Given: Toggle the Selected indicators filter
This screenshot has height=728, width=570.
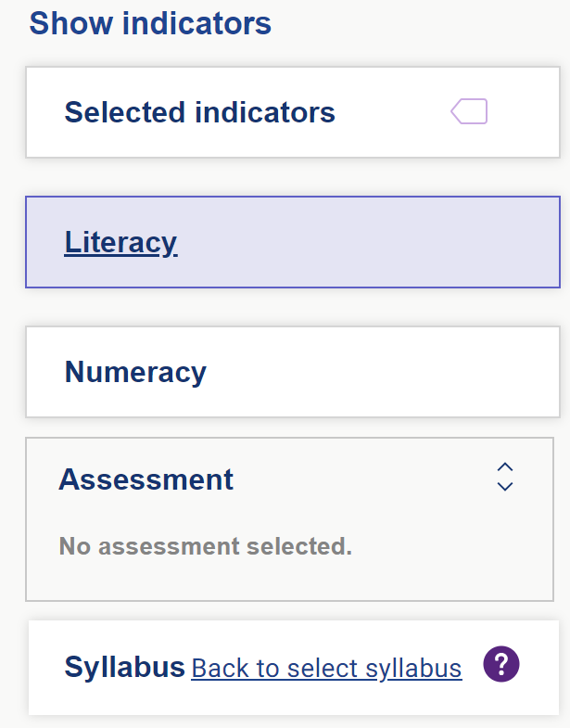Looking at the screenshot, I should point(293,112).
